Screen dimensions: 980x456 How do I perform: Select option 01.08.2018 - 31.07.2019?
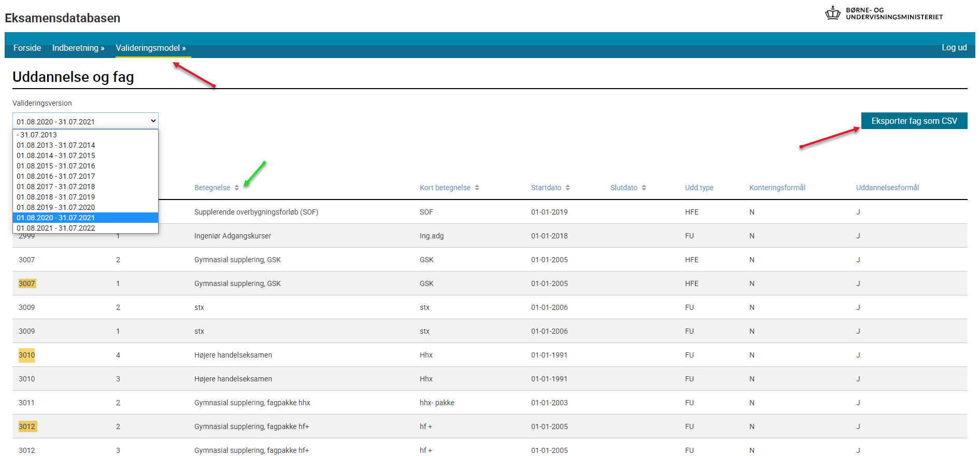pos(86,197)
